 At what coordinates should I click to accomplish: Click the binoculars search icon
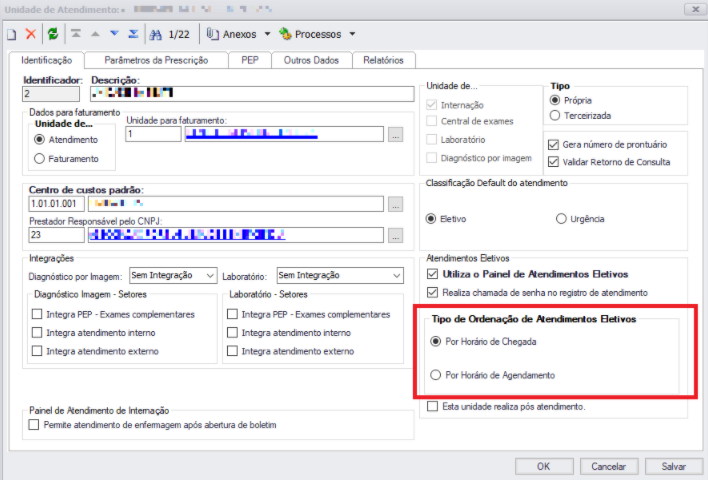[156, 34]
